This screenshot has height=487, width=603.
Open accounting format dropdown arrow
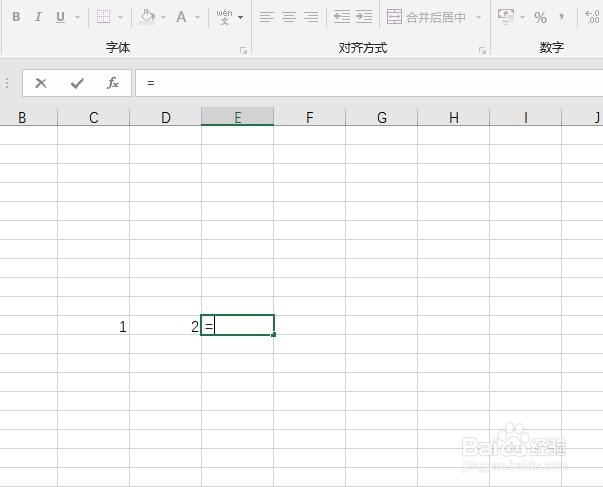(x=522, y=17)
